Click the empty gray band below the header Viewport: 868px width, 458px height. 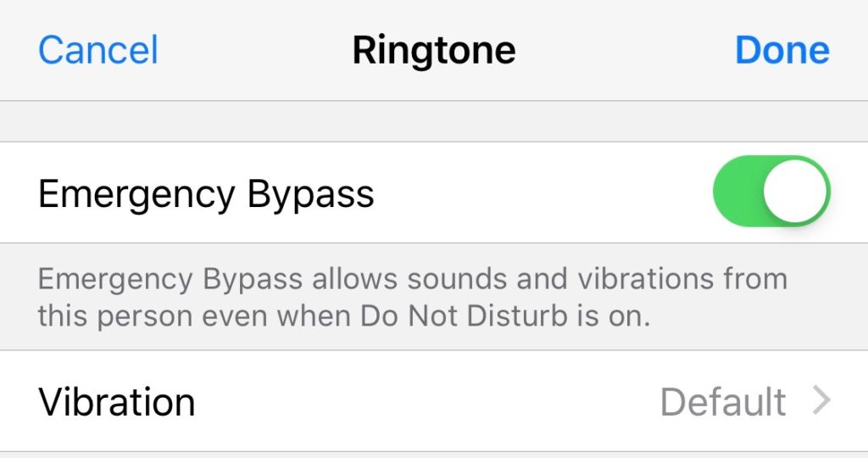(434, 121)
